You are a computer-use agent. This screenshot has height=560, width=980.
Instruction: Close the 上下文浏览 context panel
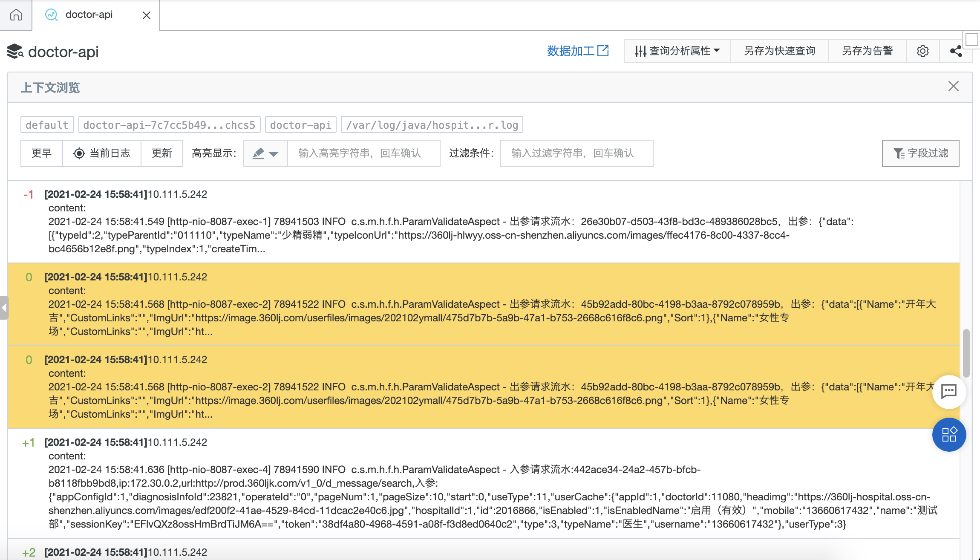pyautogui.click(x=953, y=87)
